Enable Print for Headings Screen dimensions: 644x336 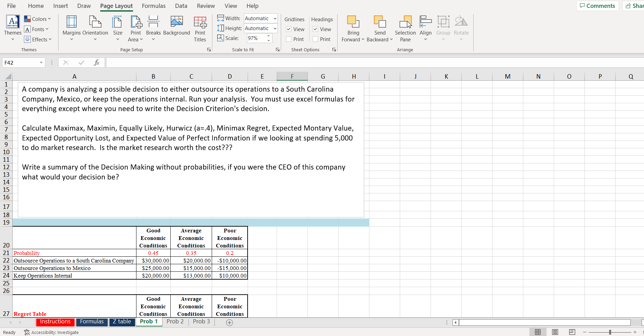pos(315,39)
